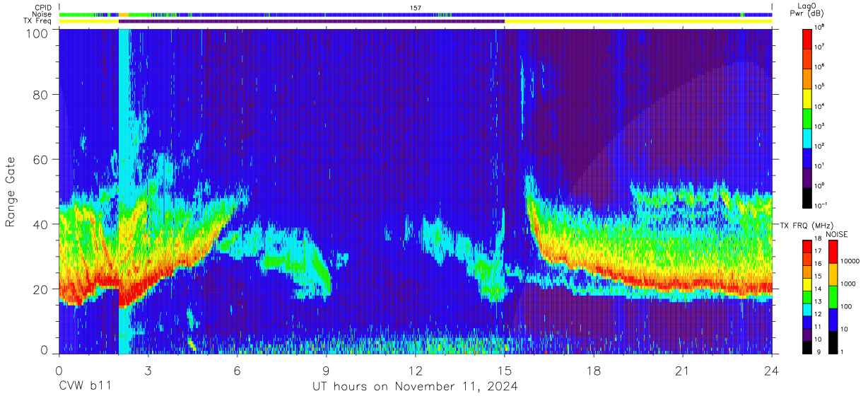Pick the green swatch in NOISE legend

click(x=833, y=296)
